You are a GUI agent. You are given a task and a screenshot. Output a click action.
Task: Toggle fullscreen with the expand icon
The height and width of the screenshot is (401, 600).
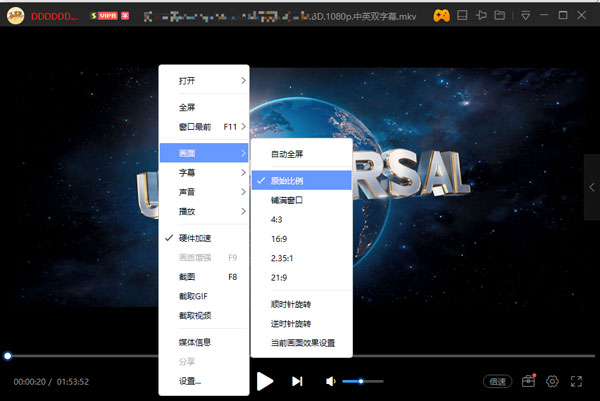pyautogui.click(x=576, y=381)
